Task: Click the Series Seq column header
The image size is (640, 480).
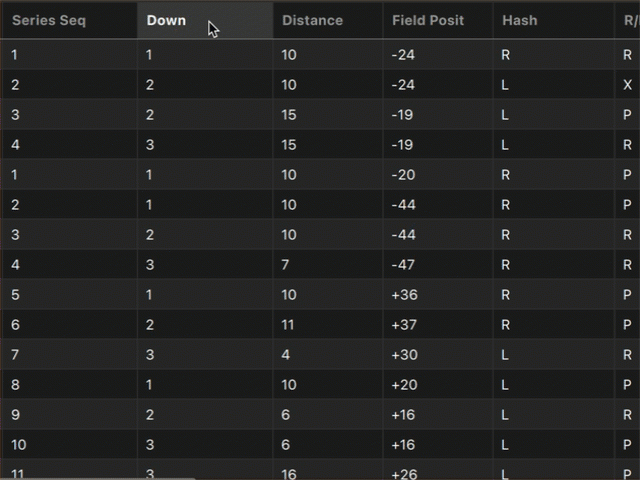Action: click(x=49, y=20)
